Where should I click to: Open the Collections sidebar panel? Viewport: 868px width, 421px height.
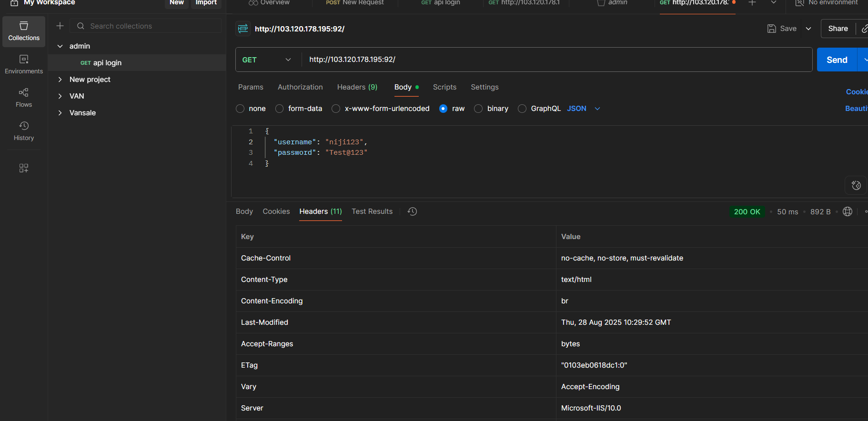click(x=24, y=31)
